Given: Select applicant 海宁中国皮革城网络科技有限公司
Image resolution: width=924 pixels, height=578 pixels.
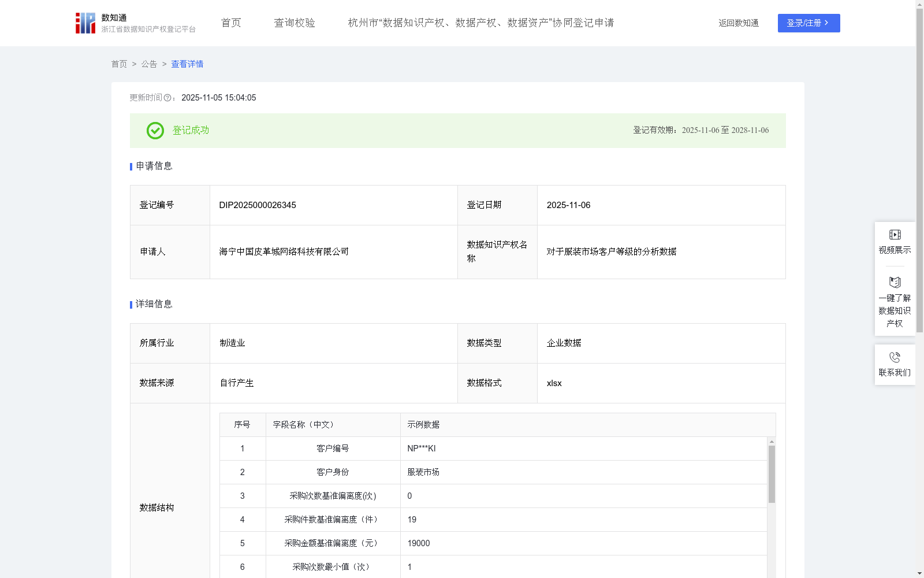Looking at the screenshot, I should 284,252.
